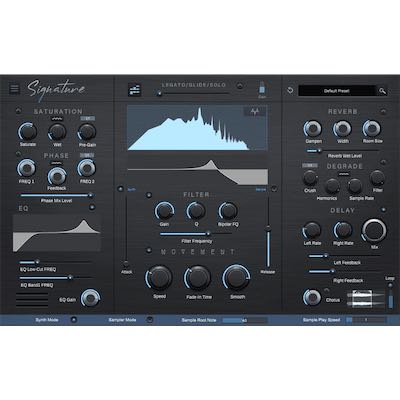Click the wave shape icon above Wet knob
This screenshot has width=400, height=400.
(57, 119)
